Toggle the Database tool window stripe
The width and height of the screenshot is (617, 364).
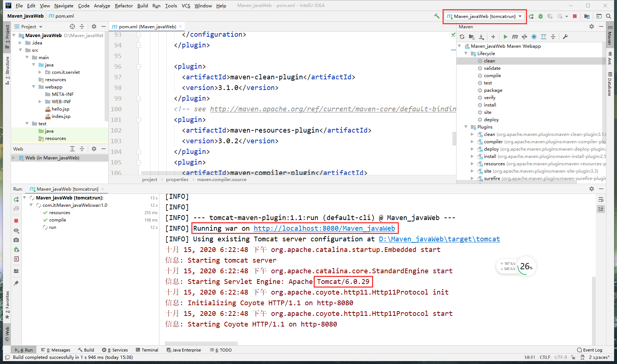pyautogui.click(x=610, y=84)
